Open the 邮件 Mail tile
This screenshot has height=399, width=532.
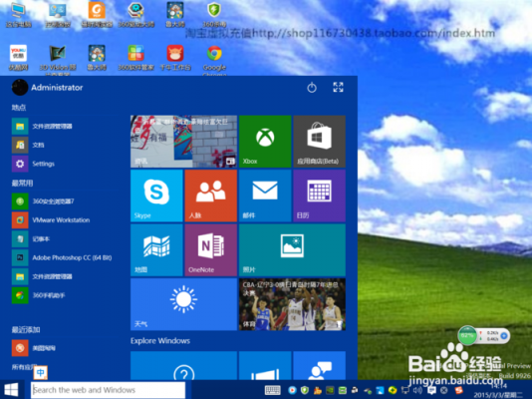coord(265,196)
